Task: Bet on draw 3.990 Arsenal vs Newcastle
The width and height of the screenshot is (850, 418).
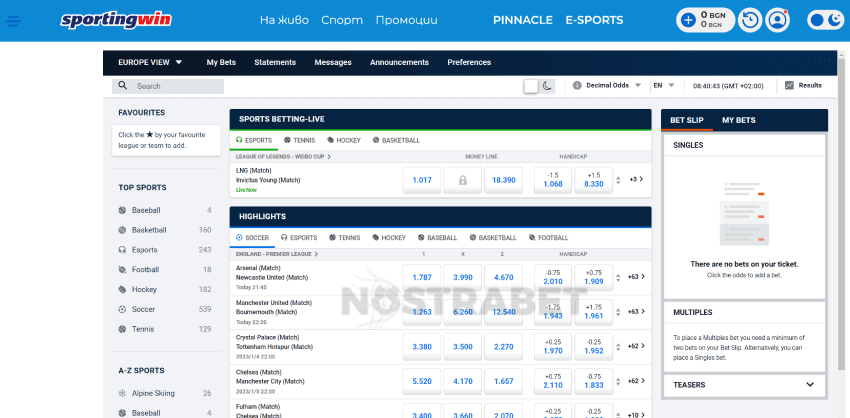Action: pos(462,278)
